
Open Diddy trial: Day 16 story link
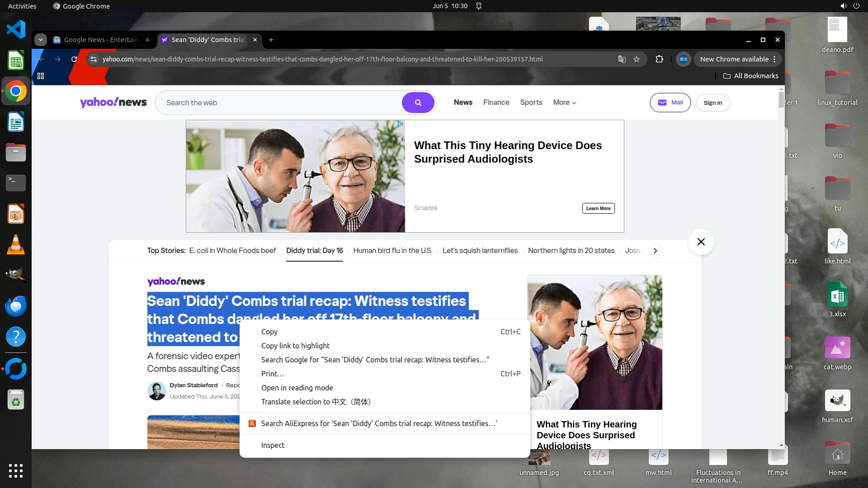[314, 250]
